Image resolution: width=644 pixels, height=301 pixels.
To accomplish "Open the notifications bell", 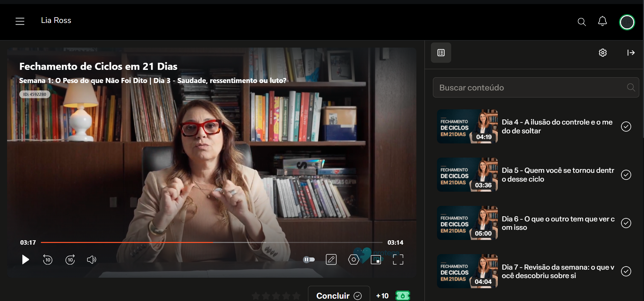I will click(602, 21).
